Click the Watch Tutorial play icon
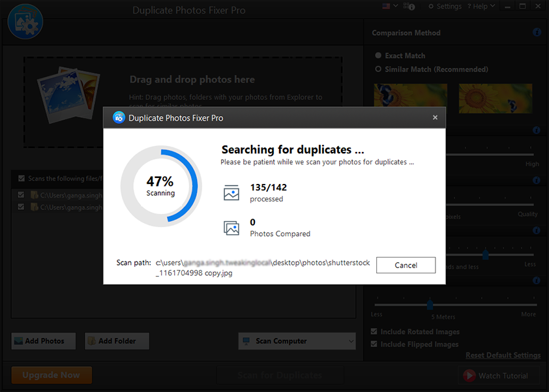The image size is (549, 392). pyautogui.click(x=469, y=376)
